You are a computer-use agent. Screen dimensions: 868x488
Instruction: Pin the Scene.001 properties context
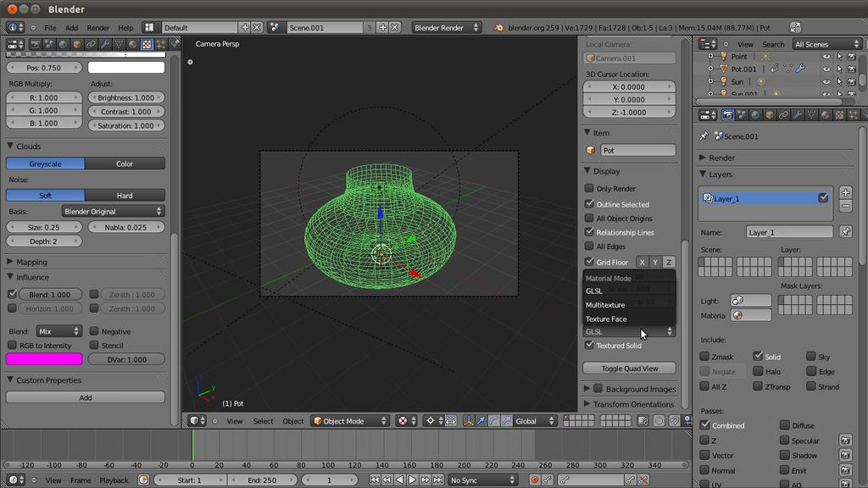704,136
